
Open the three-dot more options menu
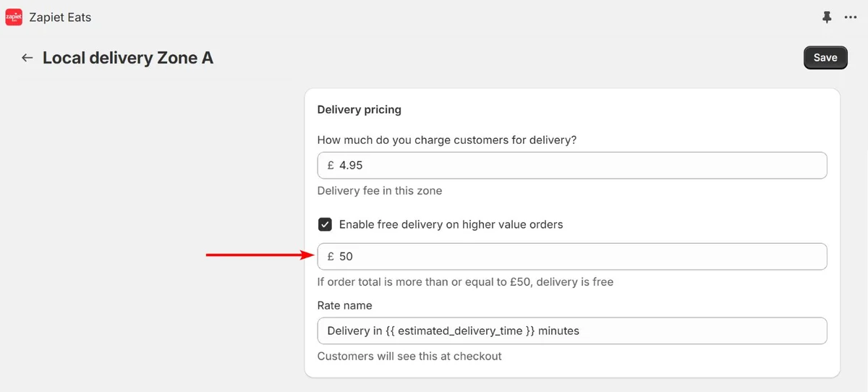[851, 17]
